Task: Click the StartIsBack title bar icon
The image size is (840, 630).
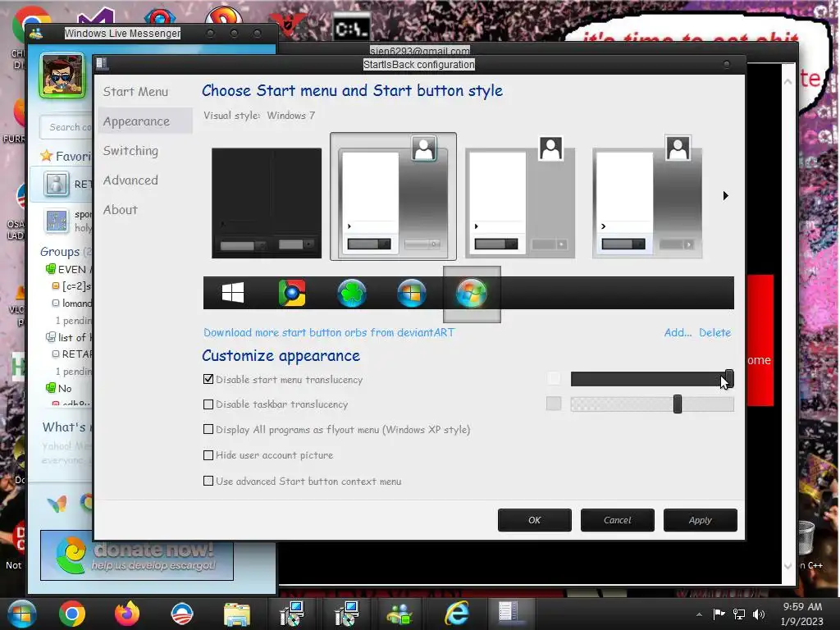Action: click(102, 64)
